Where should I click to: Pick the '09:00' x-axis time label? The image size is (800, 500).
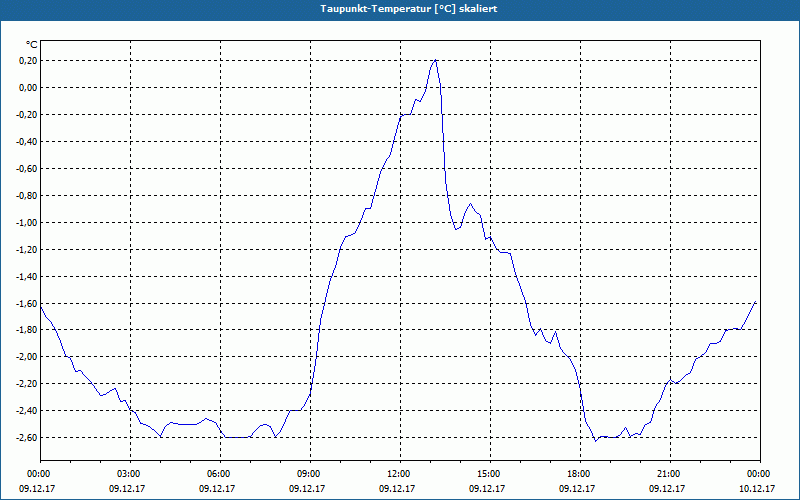(x=310, y=474)
